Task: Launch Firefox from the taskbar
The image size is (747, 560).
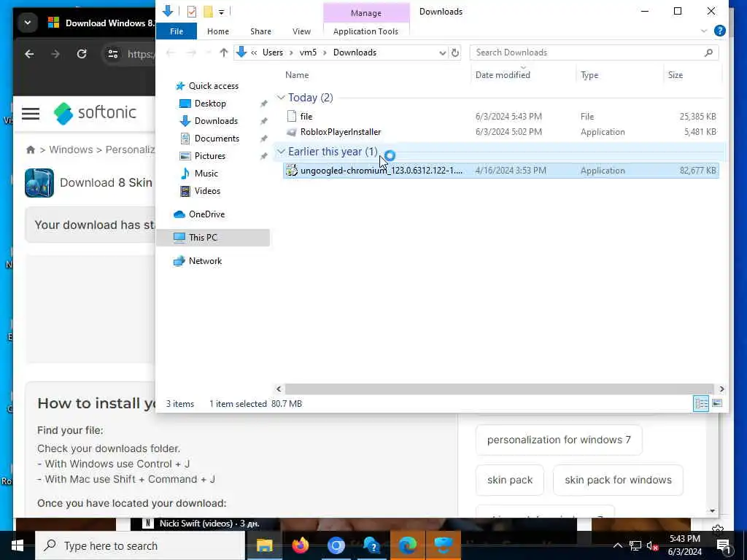Action: 300,545
